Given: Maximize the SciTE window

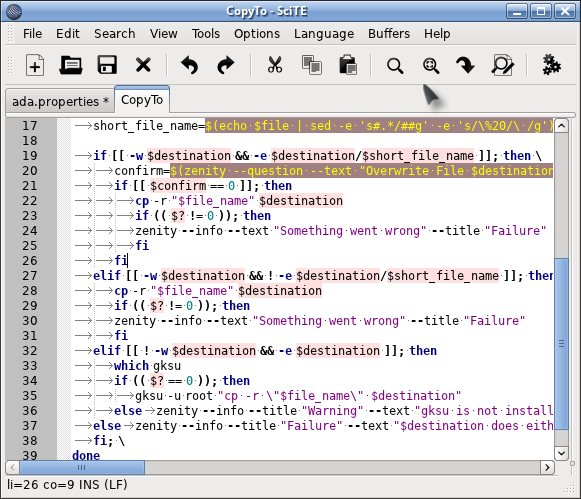Looking at the screenshot, I should [541, 11].
